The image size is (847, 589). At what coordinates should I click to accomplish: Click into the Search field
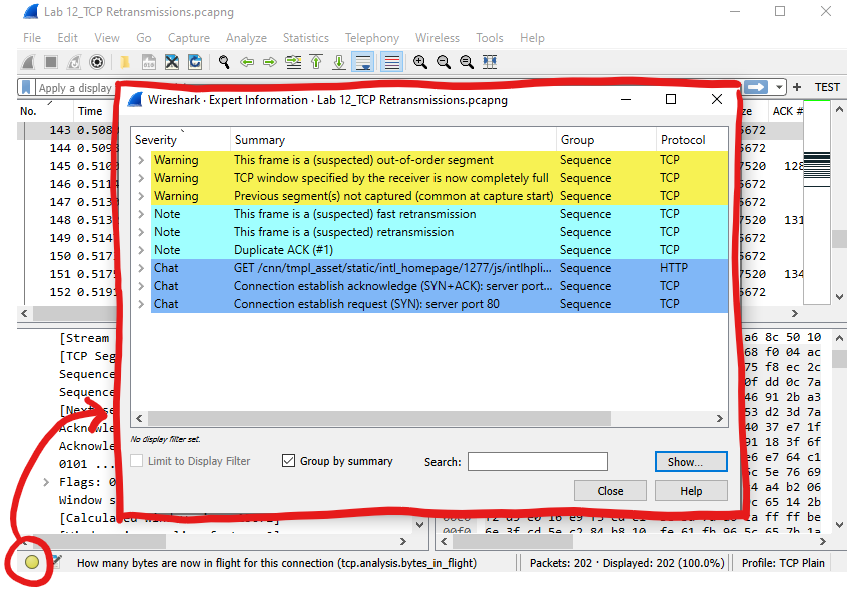537,461
